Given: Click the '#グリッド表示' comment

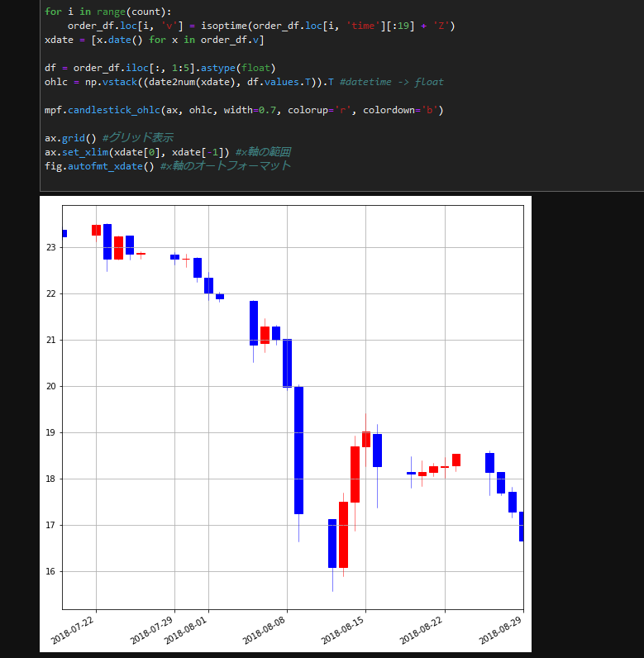Looking at the screenshot, I should [x=137, y=138].
